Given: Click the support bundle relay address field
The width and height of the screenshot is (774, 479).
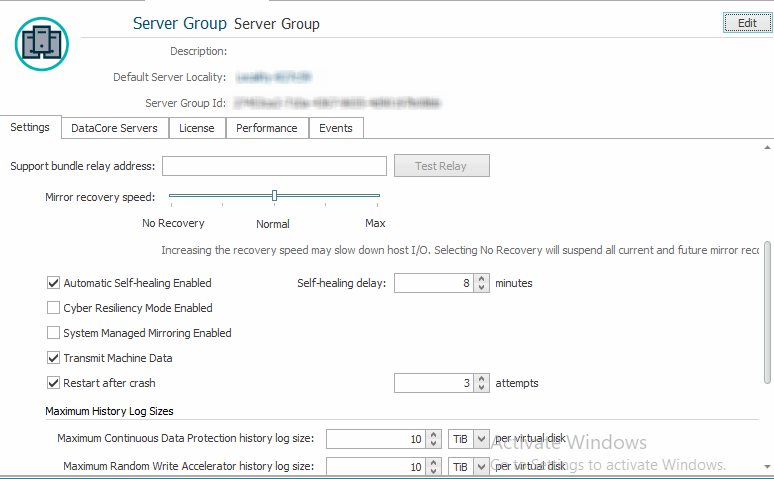Looking at the screenshot, I should coord(274,166).
